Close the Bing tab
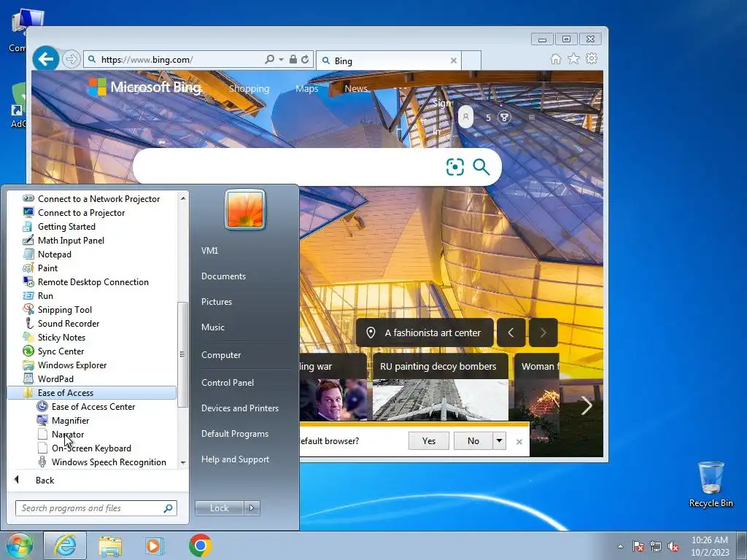 point(454,61)
